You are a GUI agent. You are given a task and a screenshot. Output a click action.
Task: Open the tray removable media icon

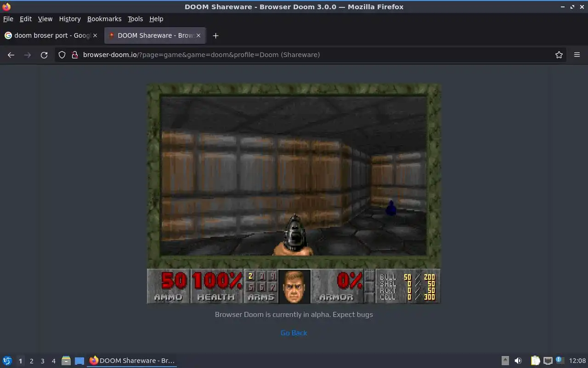pos(505,361)
